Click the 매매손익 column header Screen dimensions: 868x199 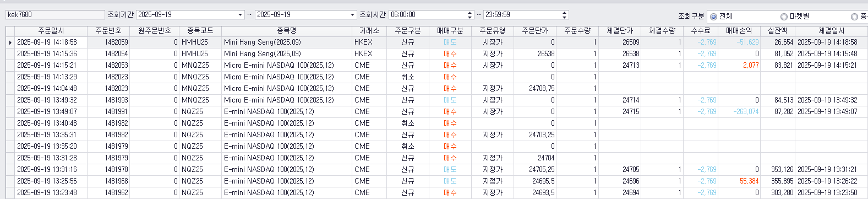tap(739, 31)
